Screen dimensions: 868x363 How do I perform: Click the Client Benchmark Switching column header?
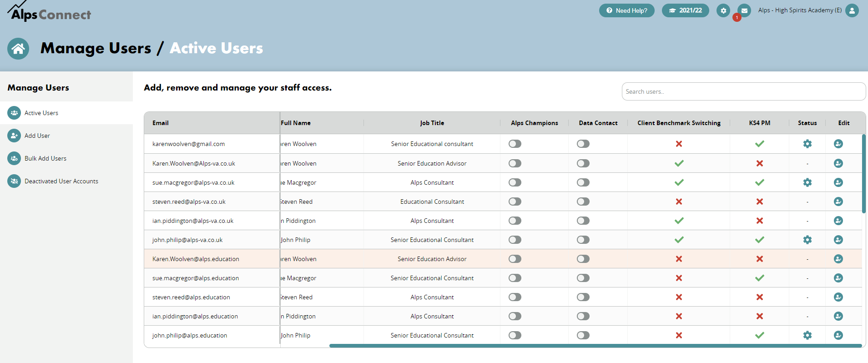click(679, 123)
